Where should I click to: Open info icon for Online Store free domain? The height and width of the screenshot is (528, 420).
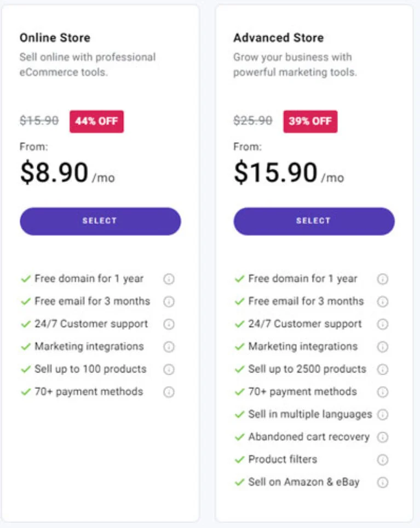click(x=169, y=279)
